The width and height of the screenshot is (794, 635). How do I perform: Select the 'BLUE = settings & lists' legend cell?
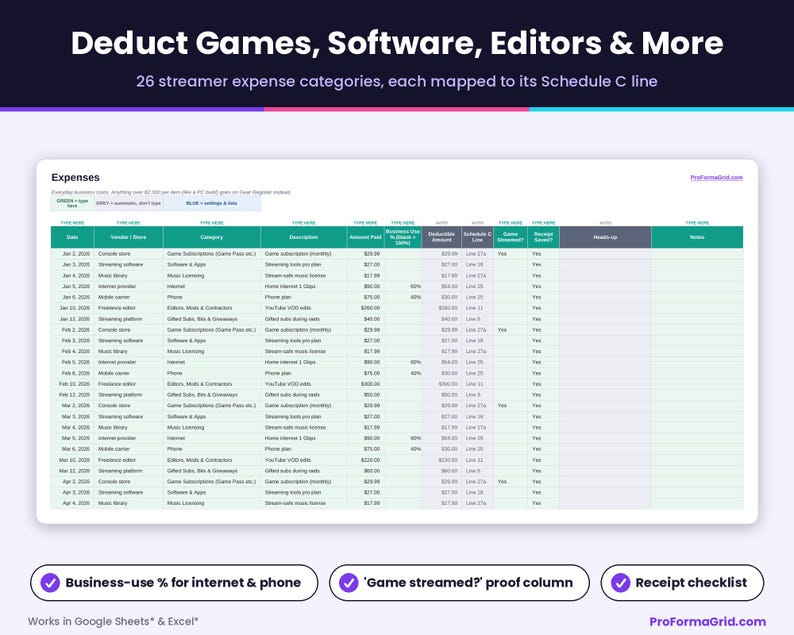(x=212, y=203)
